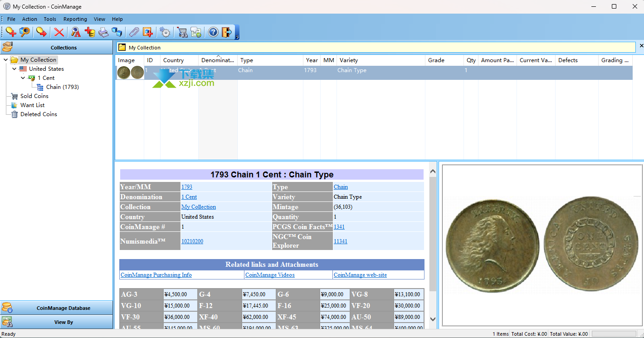Sort the list by the Country column
644x338 pixels.
(179, 60)
